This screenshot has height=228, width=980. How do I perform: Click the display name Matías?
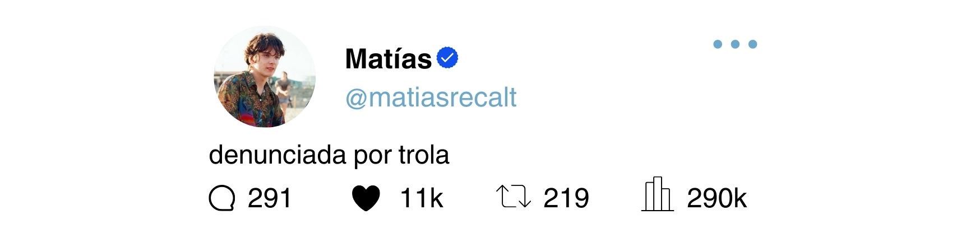click(389, 59)
